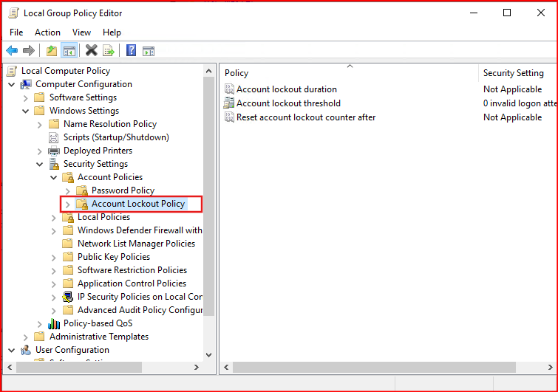
Task: Toggle Show/Hide Action Pane toolbar button
Action: tap(149, 51)
